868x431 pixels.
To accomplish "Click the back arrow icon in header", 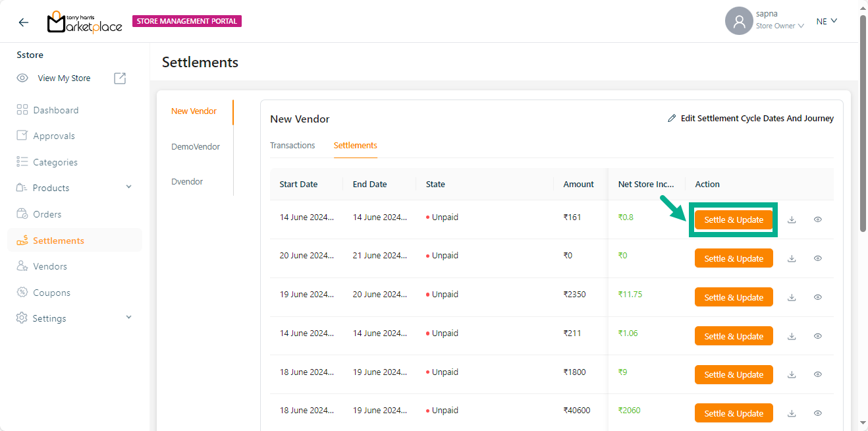I will coord(24,22).
